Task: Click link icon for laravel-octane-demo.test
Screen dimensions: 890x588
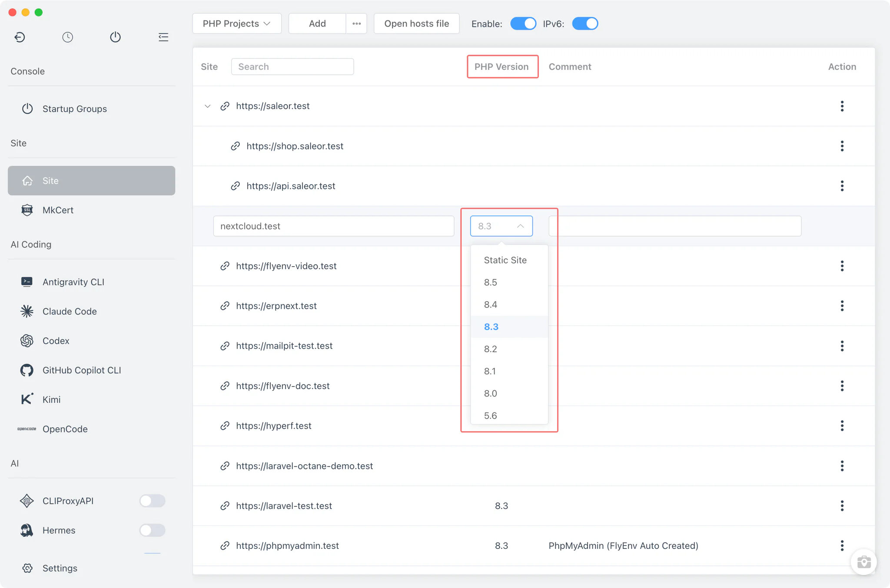Action: [225, 466]
